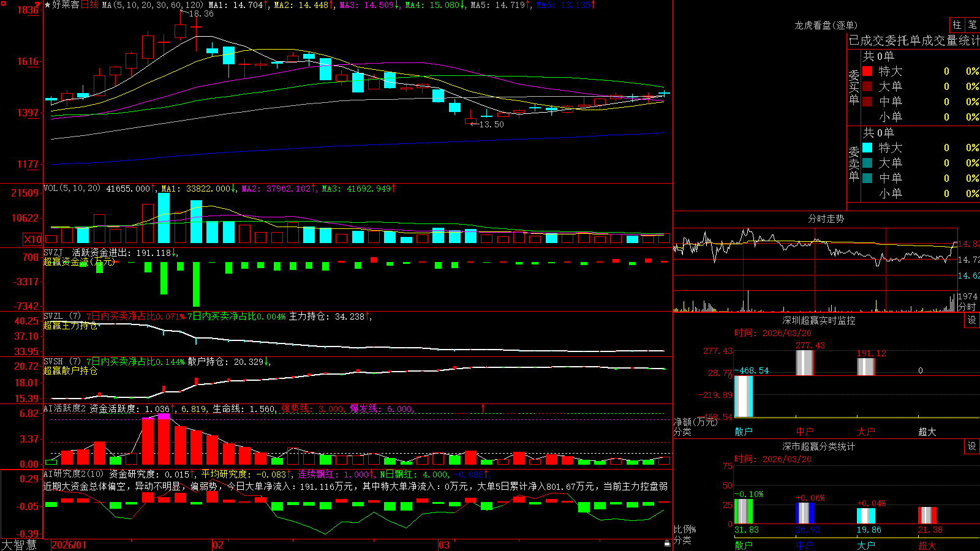The image size is (980, 551).
Task: Select 散户 category in 深市超赢分类统计
Action: point(744,545)
